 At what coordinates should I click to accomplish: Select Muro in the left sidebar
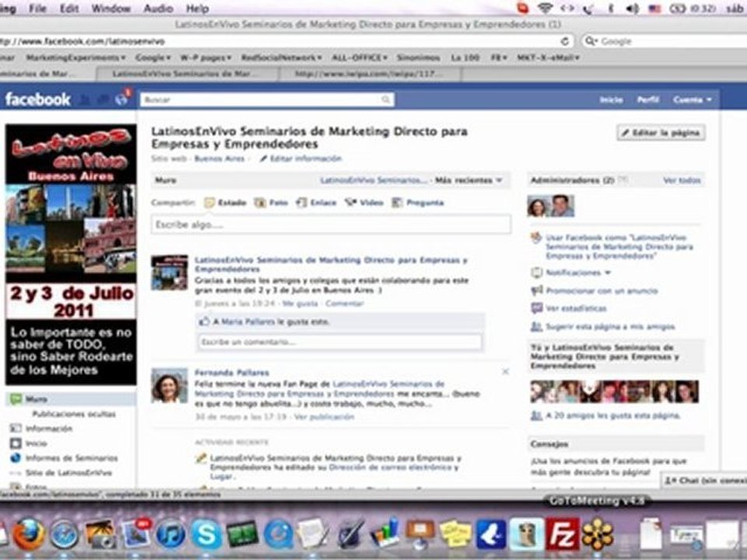coord(71,399)
